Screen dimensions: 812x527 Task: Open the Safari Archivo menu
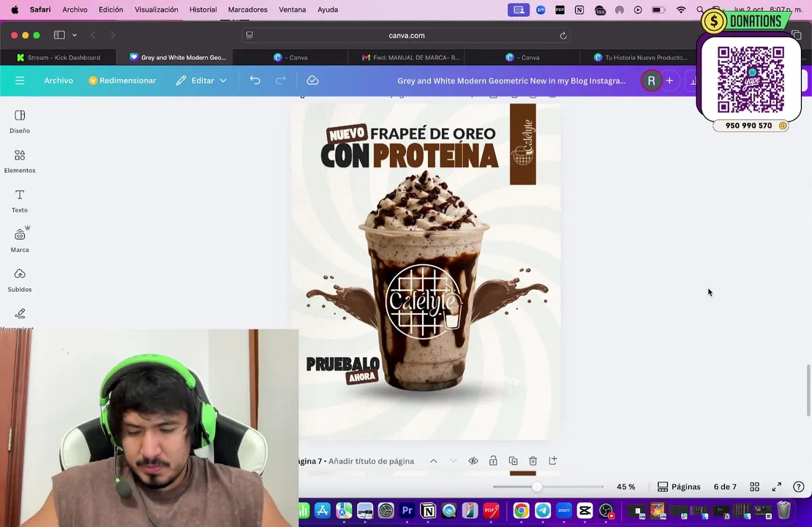pyautogui.click(x=75, y=10)
